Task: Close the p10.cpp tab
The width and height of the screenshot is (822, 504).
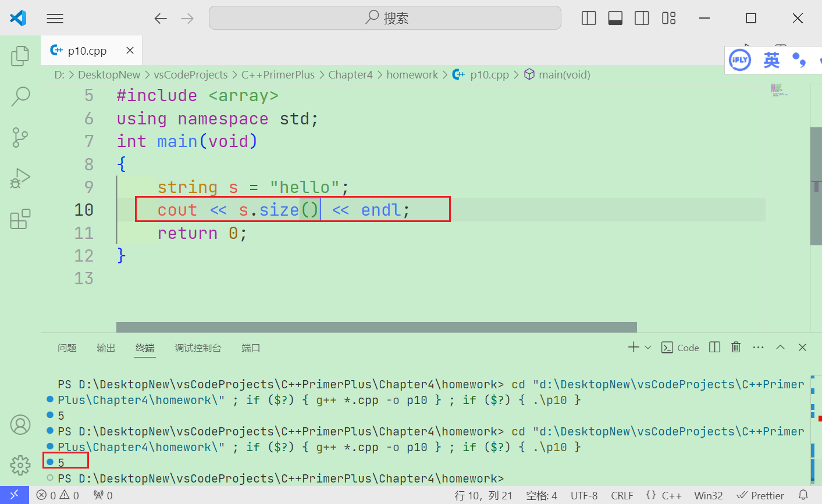Action: (x=130, y=51)
